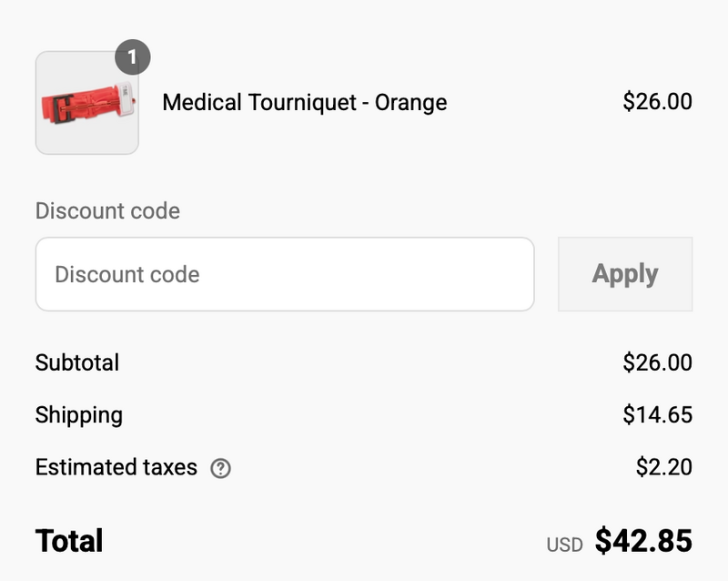Click the Discount code label above the field
The image size is (728, 581).
pyautogui.click(x=107, y=211)
